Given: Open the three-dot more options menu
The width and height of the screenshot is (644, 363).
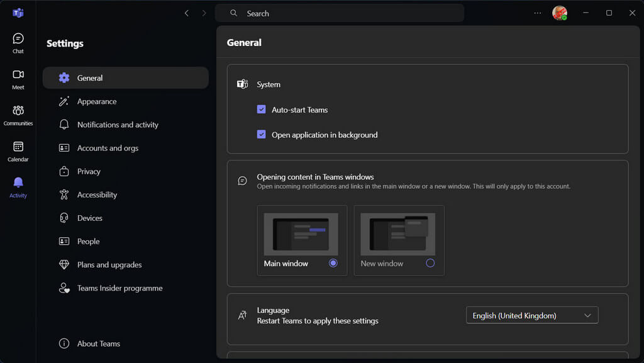Looking at the screenshot, I should point(537,13).
